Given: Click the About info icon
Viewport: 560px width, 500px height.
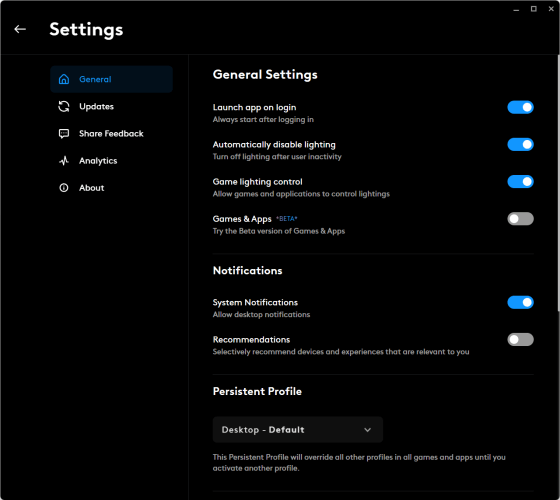Looking at the screenshot, I should pyautogui.click(x=64, y=188).
